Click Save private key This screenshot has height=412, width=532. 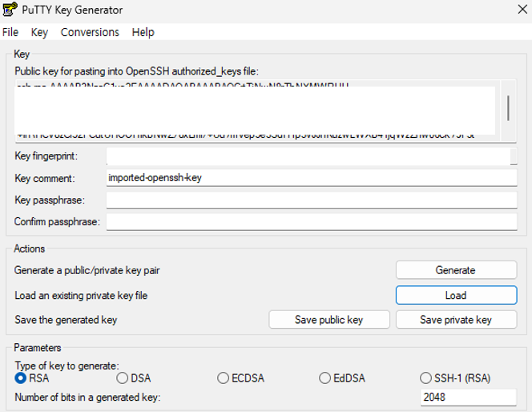457,320
